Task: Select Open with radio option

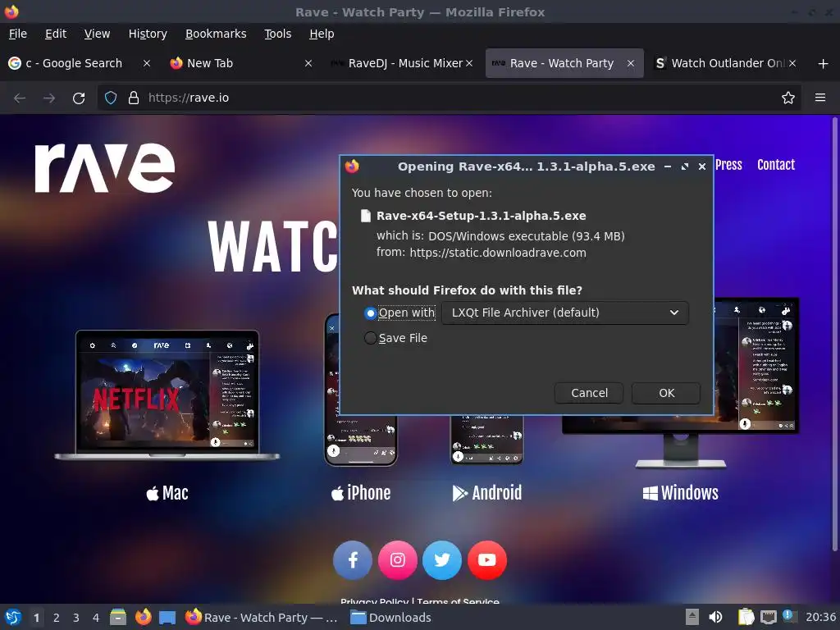Action: (370, 313)
